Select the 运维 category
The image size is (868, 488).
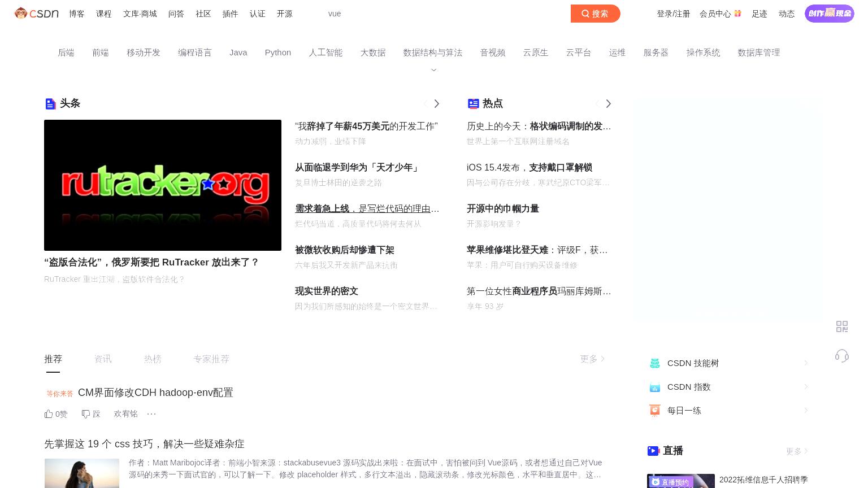click(x=617, y=53)
